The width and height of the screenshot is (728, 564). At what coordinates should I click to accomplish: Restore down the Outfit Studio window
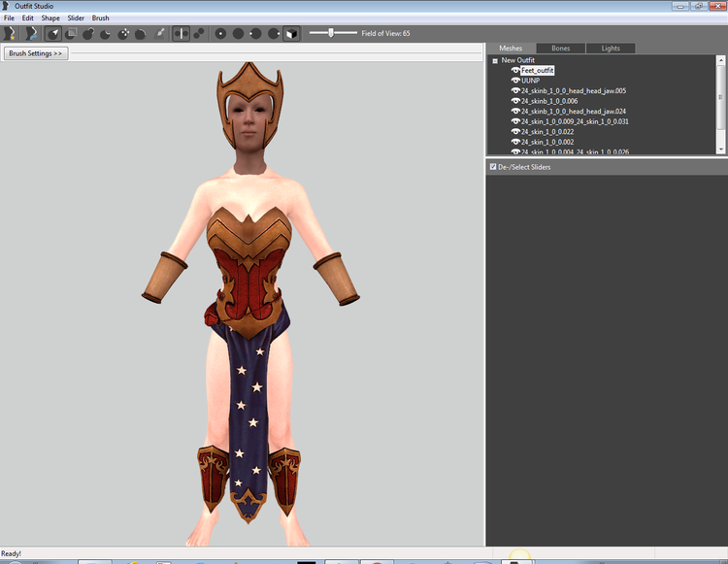699,6
